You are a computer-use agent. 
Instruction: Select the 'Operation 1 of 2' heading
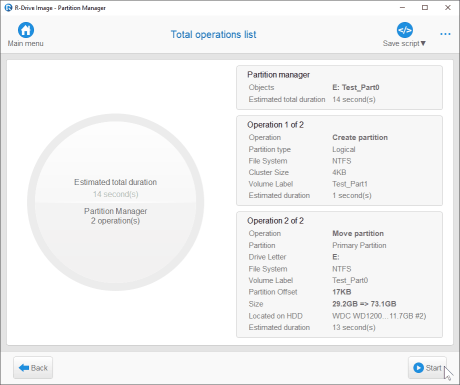coord(275,125)
